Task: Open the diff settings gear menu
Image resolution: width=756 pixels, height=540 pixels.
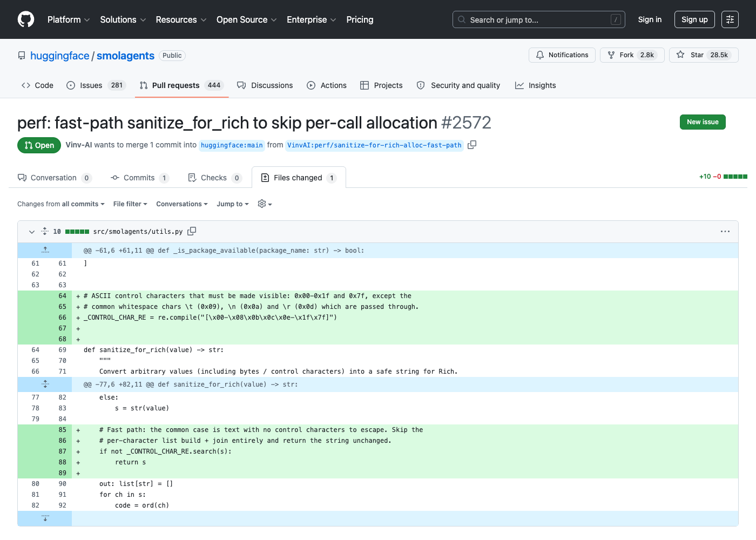Action: [x=265, y=204]
